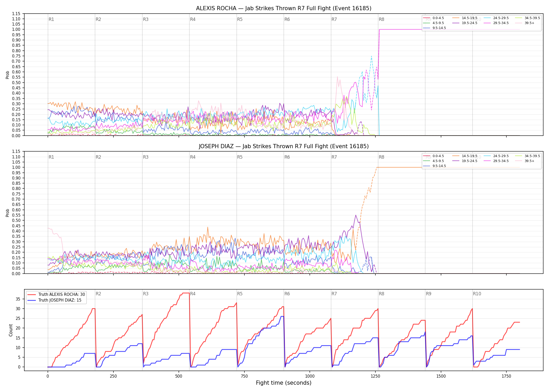Screen dimensions: 549x392
Task: Select '34.5-39.5' in Alexis Rocha legend
Action: point(528,18)
